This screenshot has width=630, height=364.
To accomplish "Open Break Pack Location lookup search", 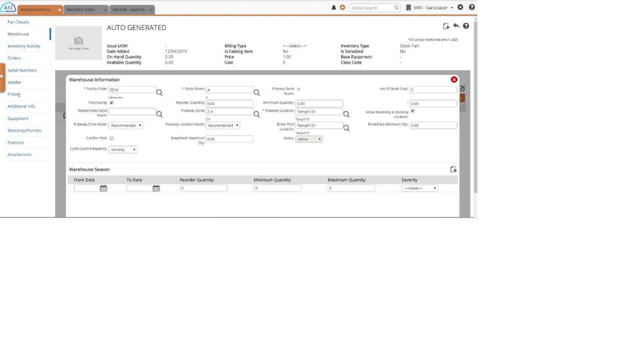I will click(x=346, y=128).
